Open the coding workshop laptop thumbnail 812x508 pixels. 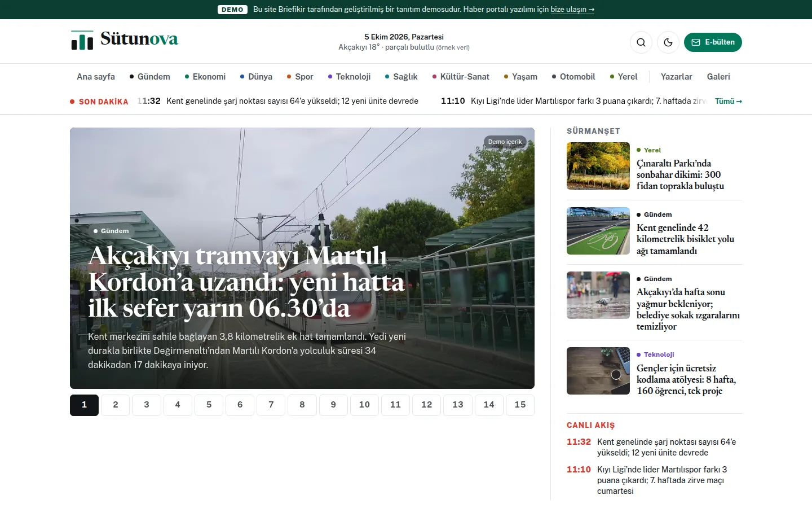[x=598, y=371]
